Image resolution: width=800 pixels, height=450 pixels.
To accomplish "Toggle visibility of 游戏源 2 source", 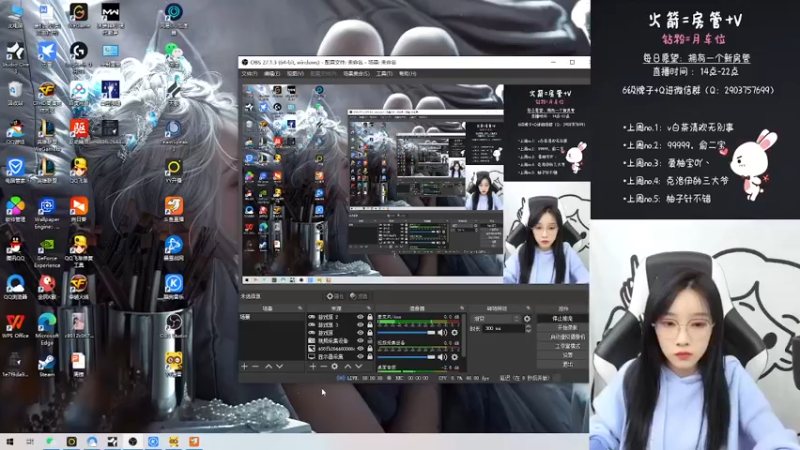I will 361,317.
